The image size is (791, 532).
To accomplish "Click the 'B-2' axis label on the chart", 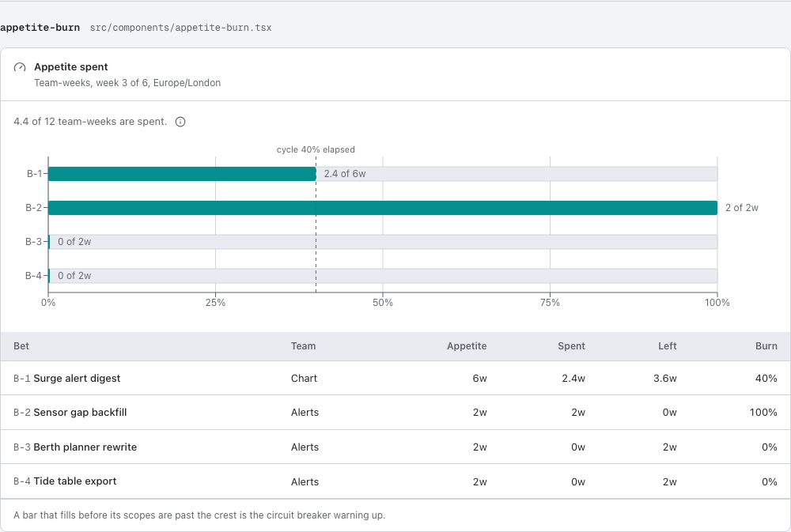I will coord(34,208).
